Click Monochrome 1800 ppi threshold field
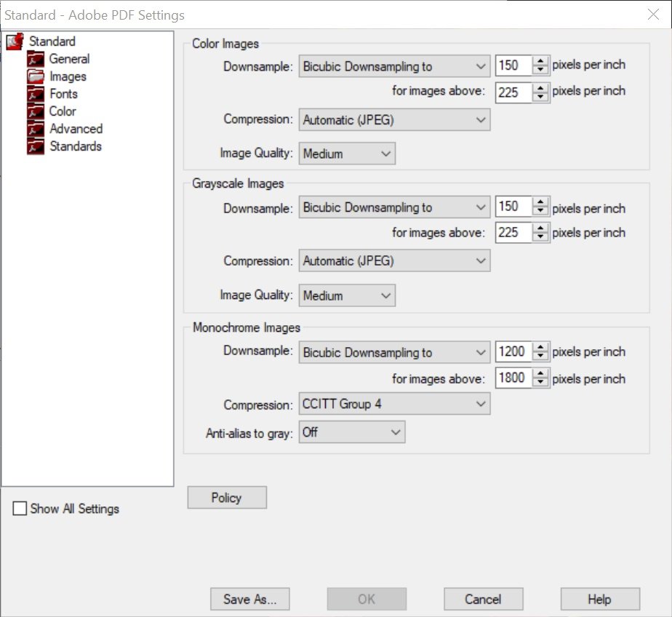This screenshot has height=617, width=672. click(x=513, y=378)
